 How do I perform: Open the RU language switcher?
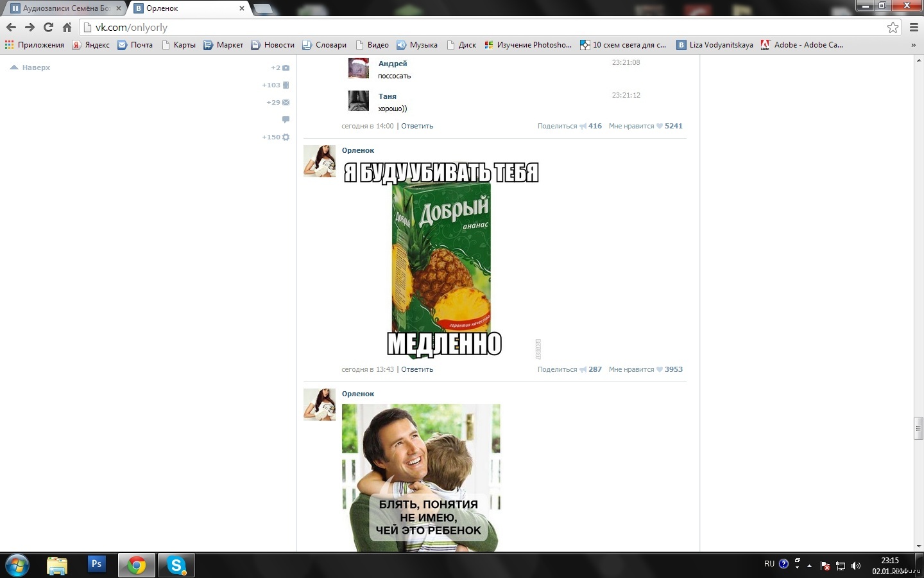pos(769,564)
